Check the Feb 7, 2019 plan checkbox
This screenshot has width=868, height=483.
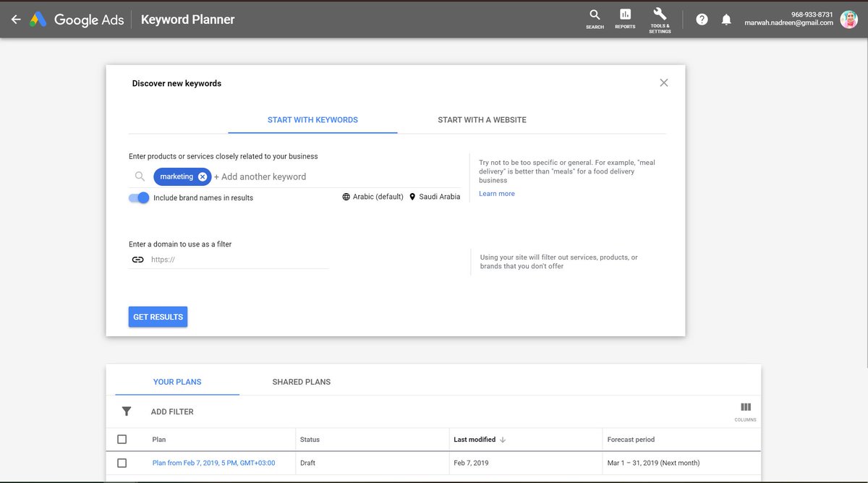pos(122,463)
